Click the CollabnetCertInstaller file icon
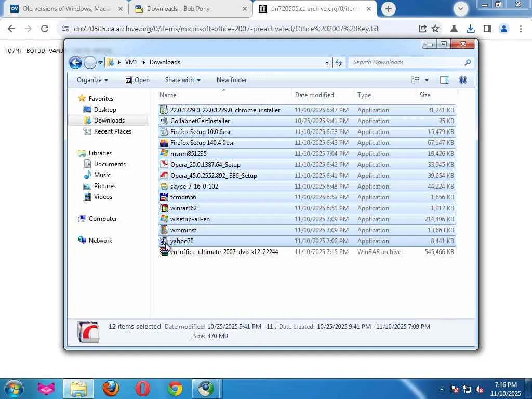 point(164,121)
